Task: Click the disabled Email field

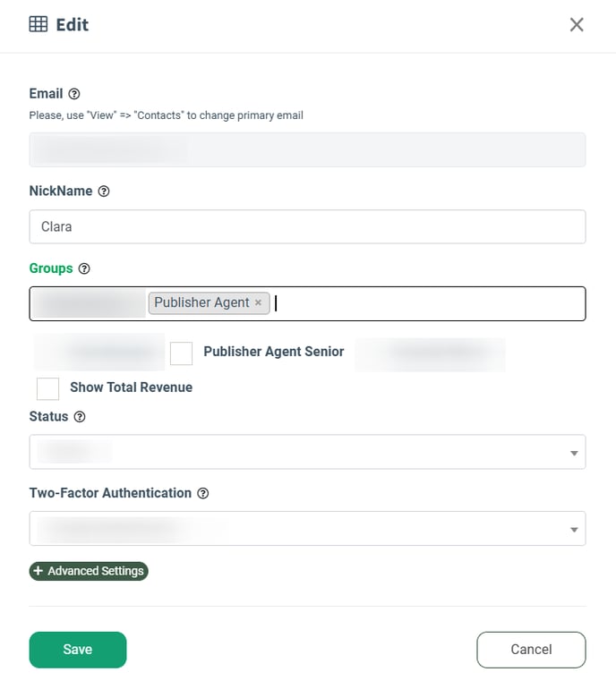Action: pos(307,149)
